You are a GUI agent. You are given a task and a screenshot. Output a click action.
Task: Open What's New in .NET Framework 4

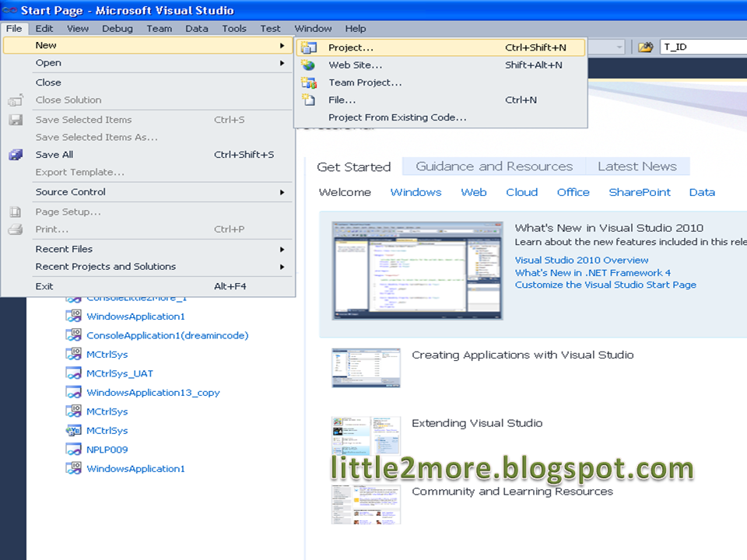pos(593,273)
